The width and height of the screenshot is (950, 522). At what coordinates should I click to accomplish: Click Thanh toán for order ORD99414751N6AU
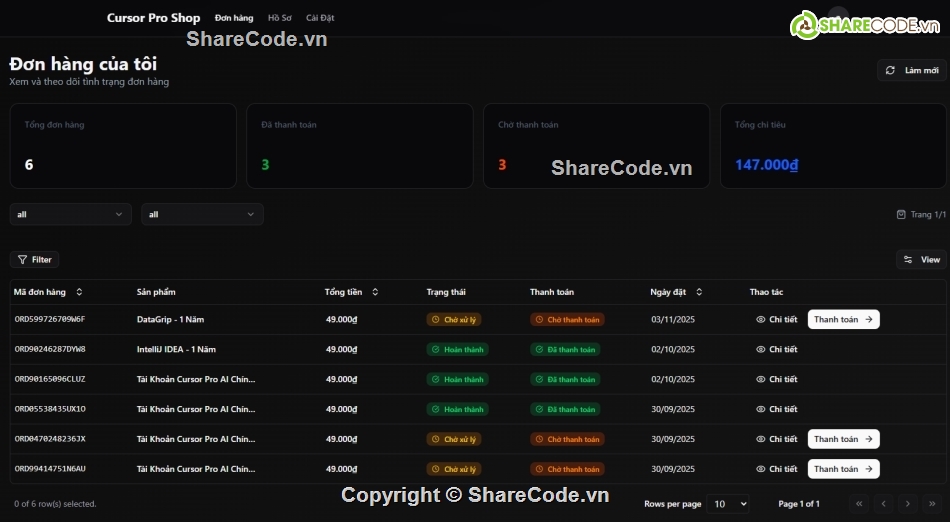coord(843,469)
